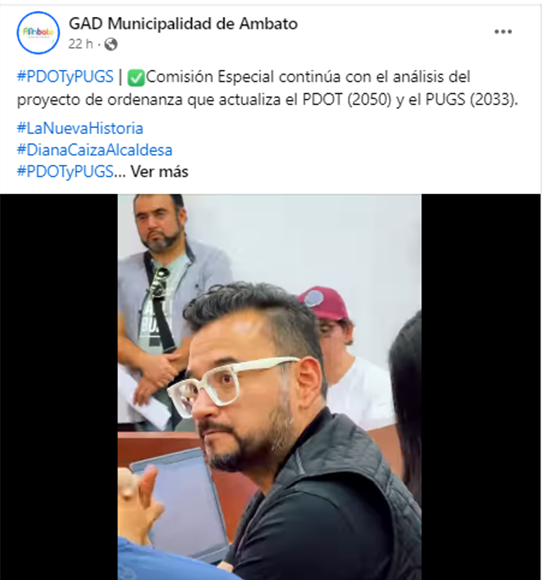Open the #PDOTyPUGS hashtag beside Ver más
The height and width of the screenshot is (580, 542).
(65, 172)
